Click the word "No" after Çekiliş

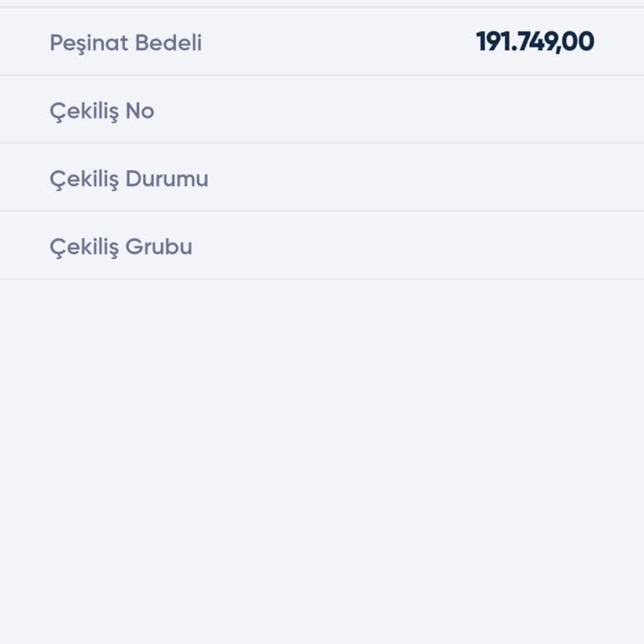140,111
